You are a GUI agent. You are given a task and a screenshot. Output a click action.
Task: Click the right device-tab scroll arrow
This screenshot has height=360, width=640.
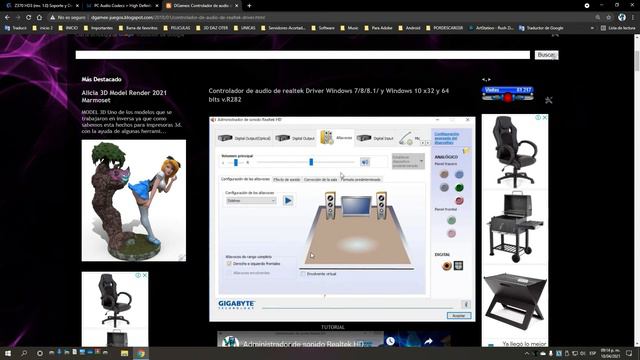(428, 143)
